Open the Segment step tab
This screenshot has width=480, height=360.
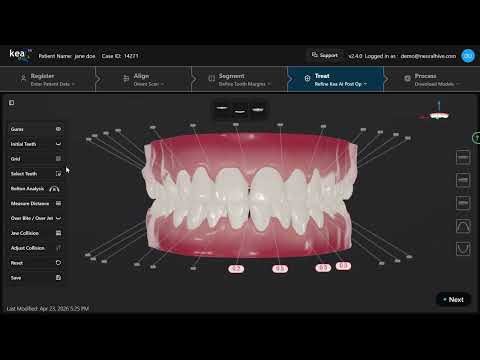point(240,79)
